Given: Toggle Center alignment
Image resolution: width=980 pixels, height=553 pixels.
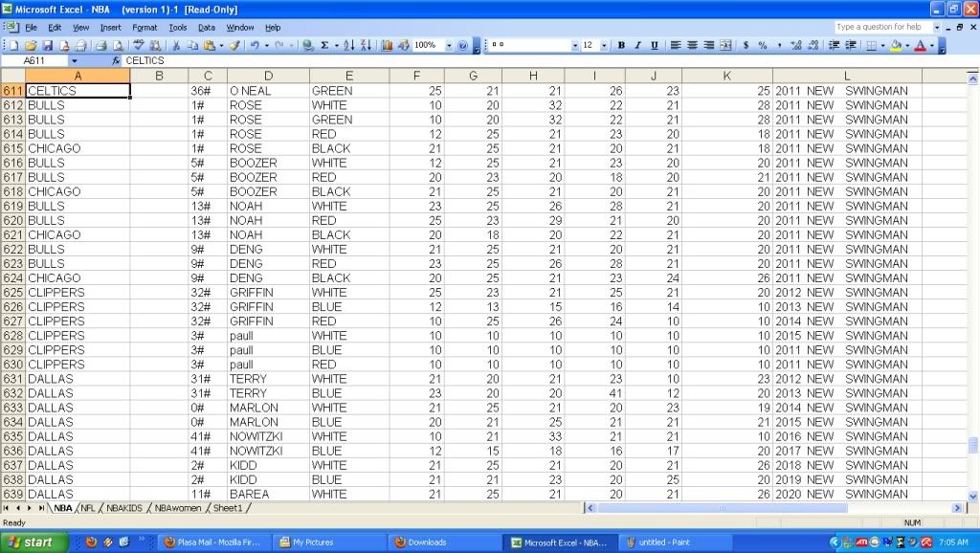Looking at the screenshot, I should 693,46.
